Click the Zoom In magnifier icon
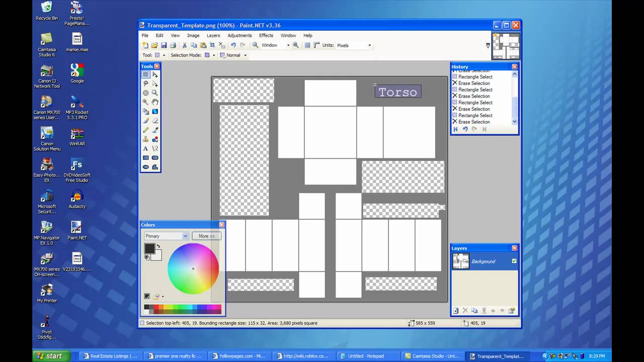Viewport: 644px width, 362px height. (x=295, y=45)
